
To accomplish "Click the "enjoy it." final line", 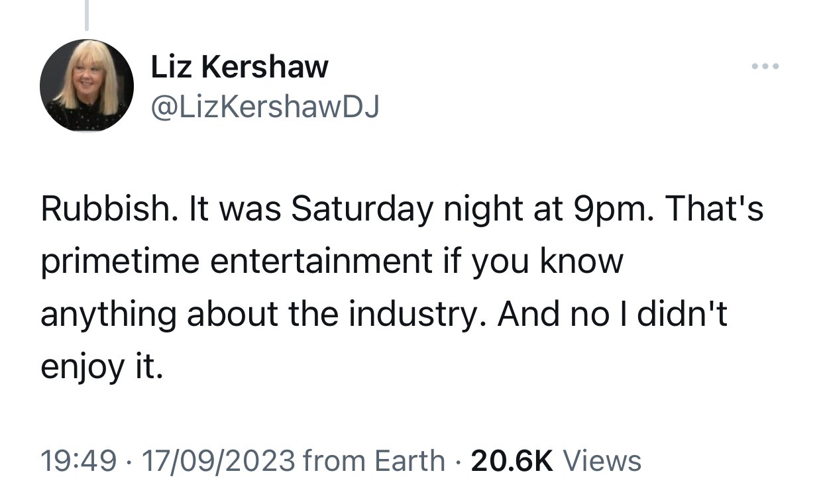I will [101, 366].
